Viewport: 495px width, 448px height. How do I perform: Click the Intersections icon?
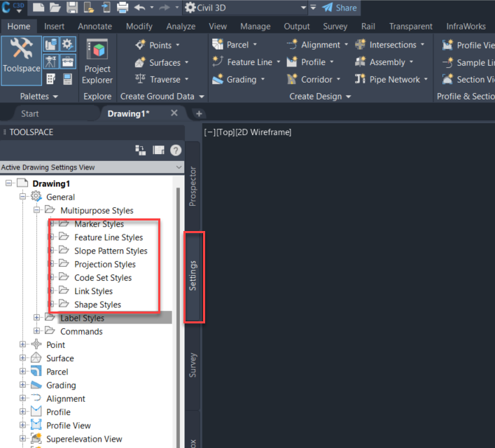[x=360, y=45]
